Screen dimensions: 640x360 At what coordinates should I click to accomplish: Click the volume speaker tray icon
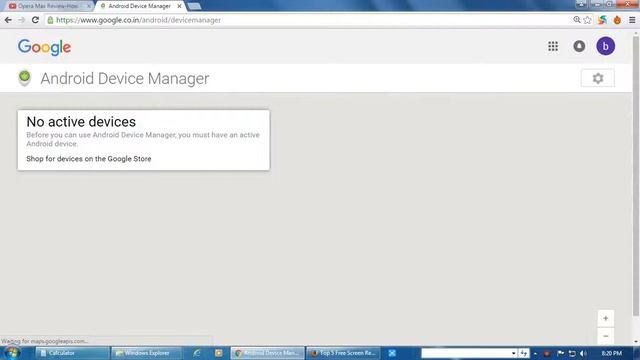tap(583, 353)
